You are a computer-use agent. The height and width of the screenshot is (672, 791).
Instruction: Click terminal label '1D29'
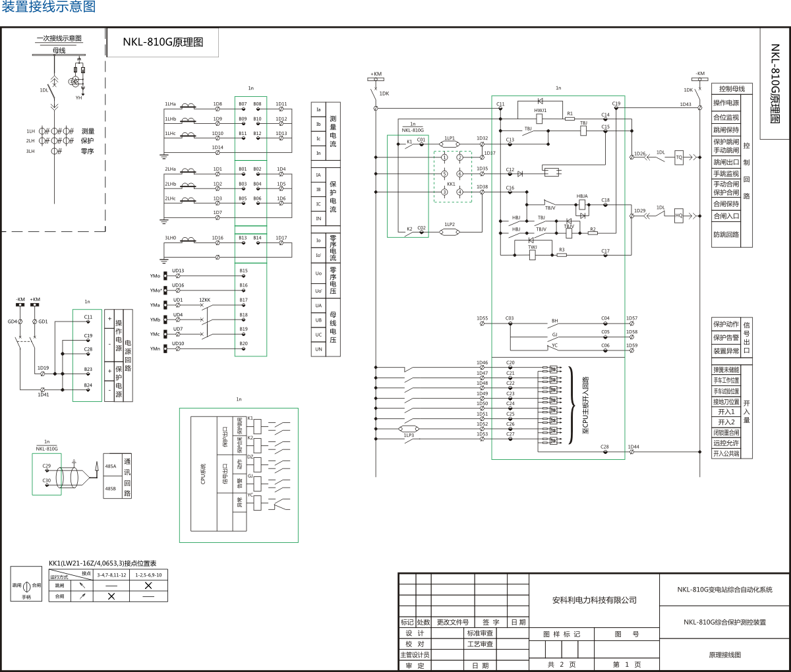click(640, 211)
